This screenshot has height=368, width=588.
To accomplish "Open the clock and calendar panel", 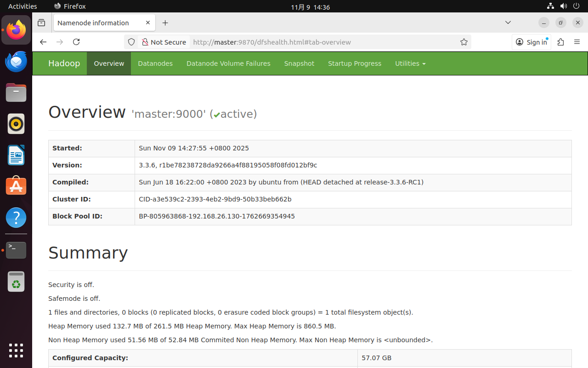I will (x=310, y=7).
